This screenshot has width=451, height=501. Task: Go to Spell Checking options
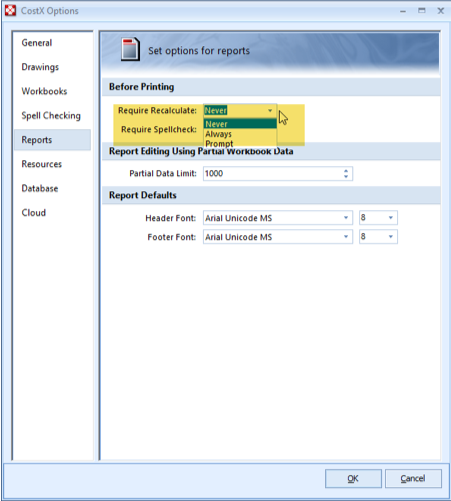click(51, 116)
